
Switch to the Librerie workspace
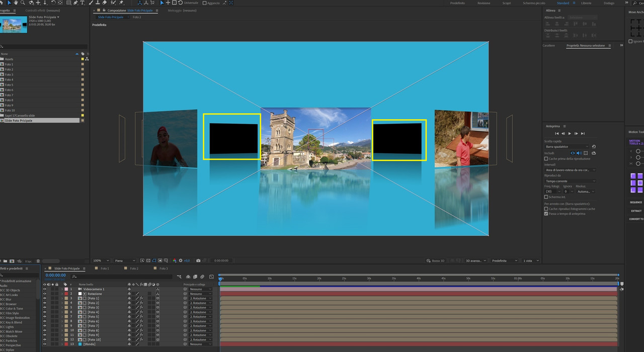click(x=586, y=3)
